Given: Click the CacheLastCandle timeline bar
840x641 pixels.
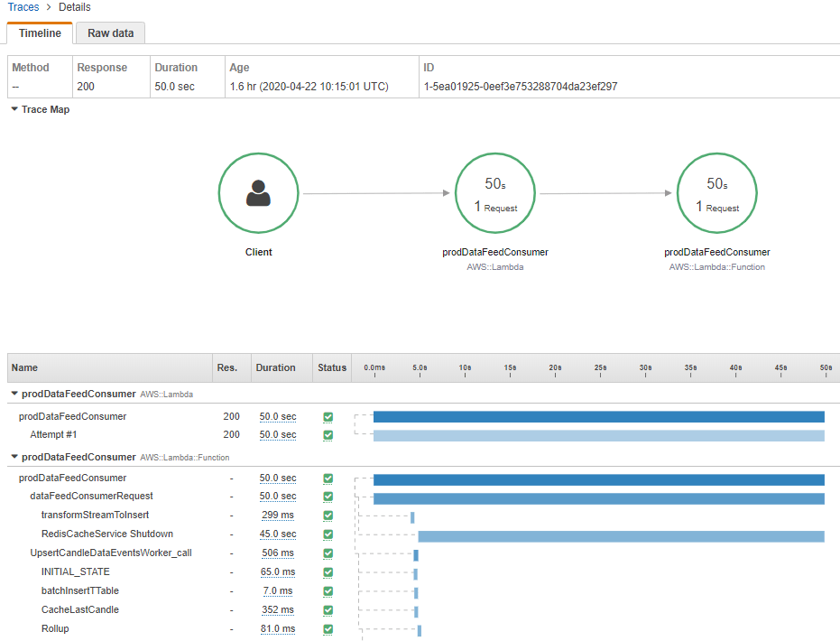Looking at the screenshot, I should (416, 612).
